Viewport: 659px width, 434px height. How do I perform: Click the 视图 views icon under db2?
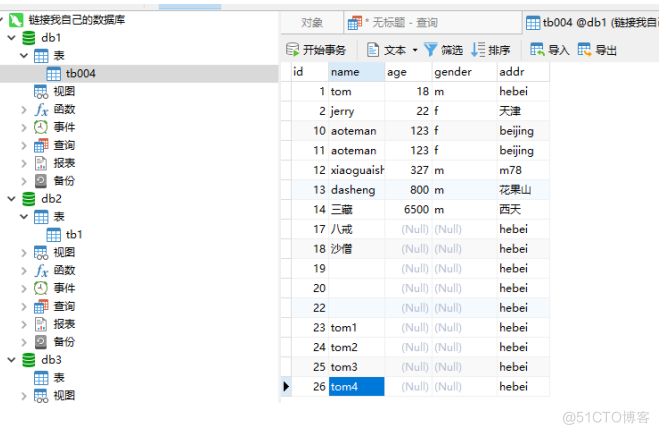point(41,253)
